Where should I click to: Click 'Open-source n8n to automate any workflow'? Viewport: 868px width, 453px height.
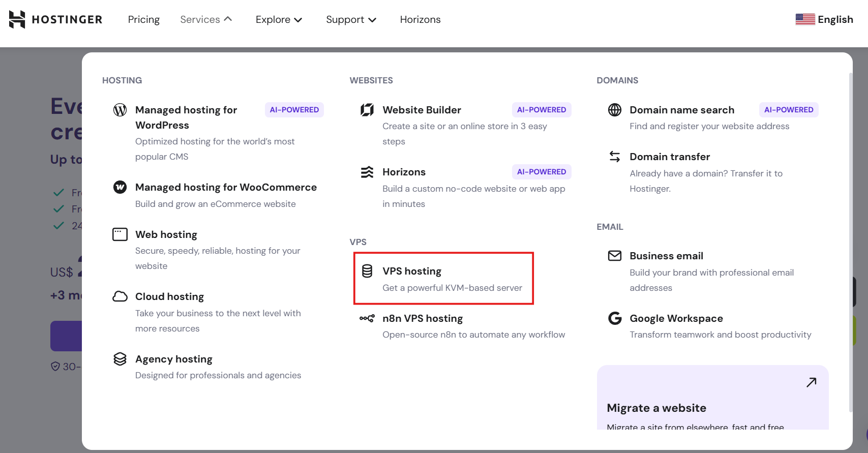pyautogui.click(x=473, y=335)
